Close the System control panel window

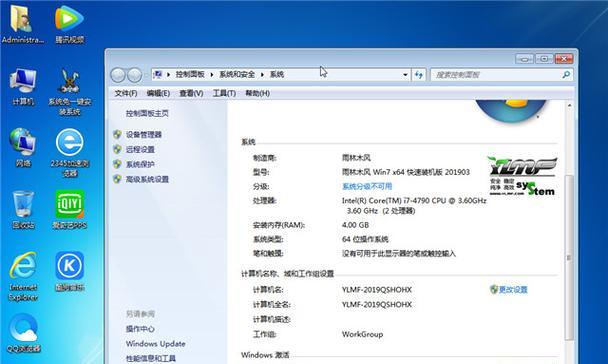[x=564, y=59]
